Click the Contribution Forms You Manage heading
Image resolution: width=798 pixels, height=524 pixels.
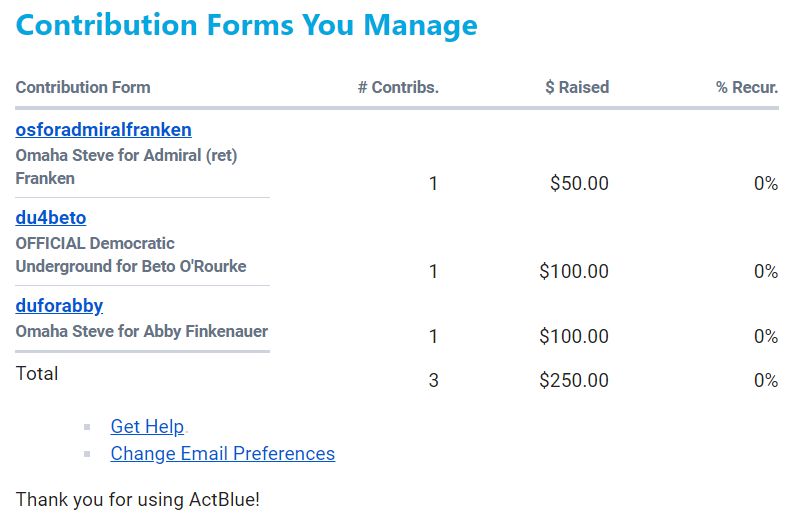[246, 25]
